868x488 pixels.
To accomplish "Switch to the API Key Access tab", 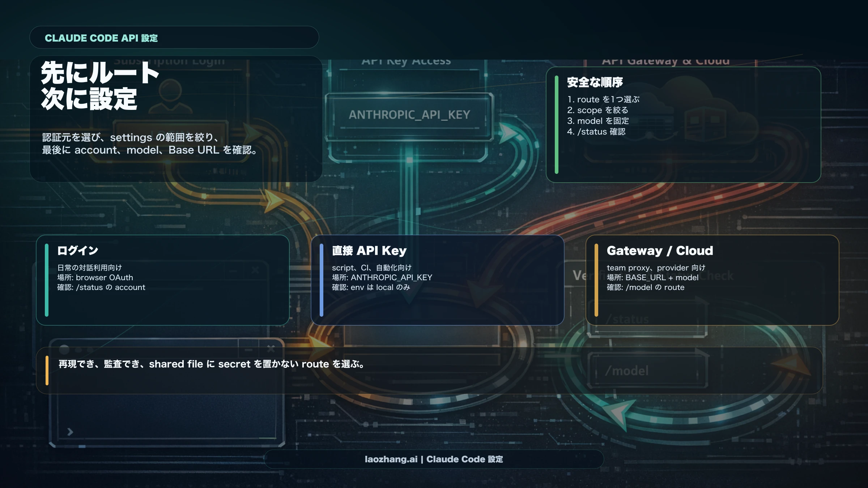I will click(405, 61).
